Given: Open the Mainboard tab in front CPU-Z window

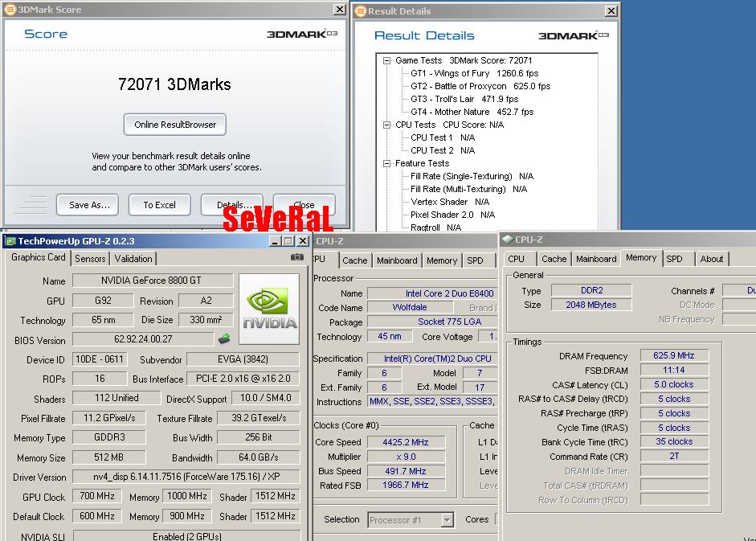Looking at the screenshot, I should click(x=596, y=259).
